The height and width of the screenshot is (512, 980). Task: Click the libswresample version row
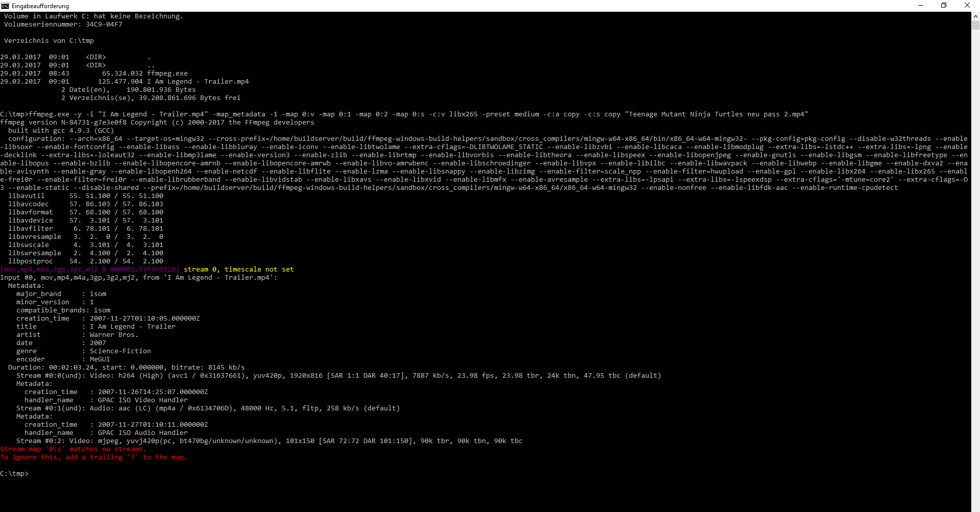pos(86,253)
